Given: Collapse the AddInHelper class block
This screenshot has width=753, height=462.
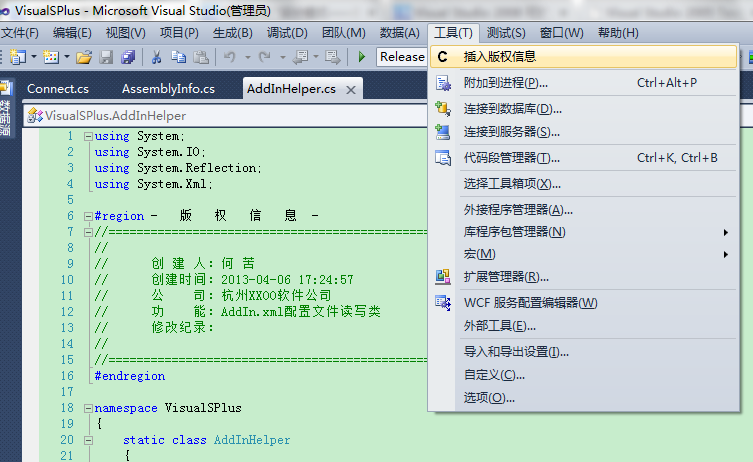Looking at the screenshot, I should (88, 440).
